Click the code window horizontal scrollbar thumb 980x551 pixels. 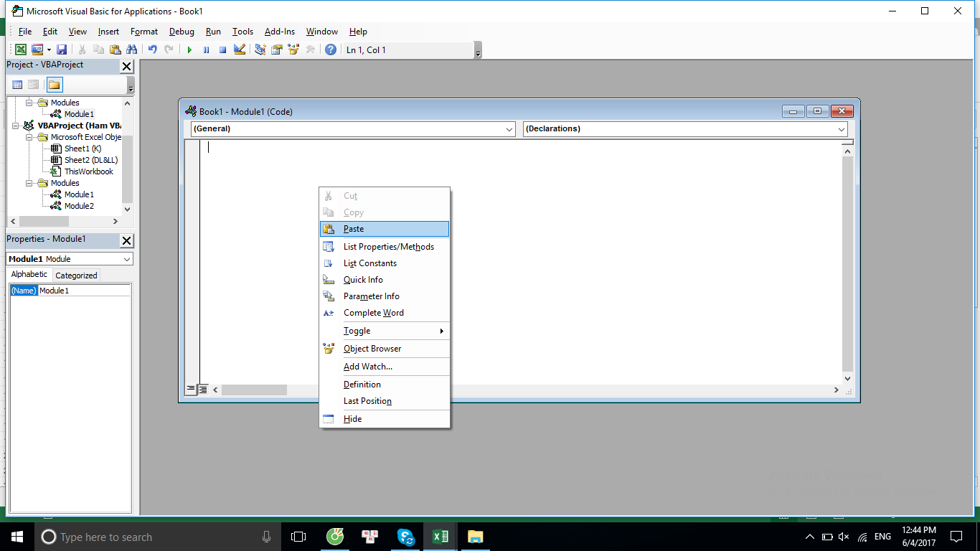[x=254, y=390]
